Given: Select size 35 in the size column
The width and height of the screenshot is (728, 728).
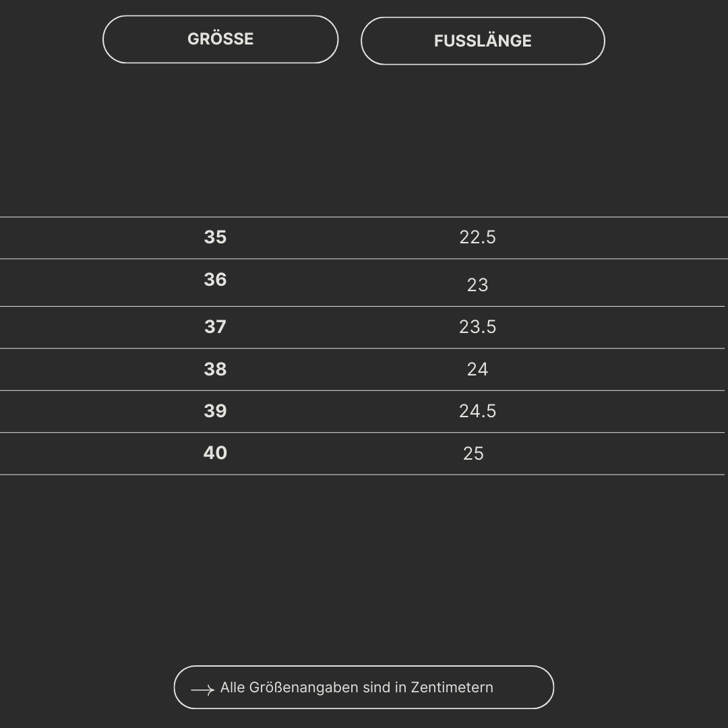Looking at the screenshot, I should [215, 237].
